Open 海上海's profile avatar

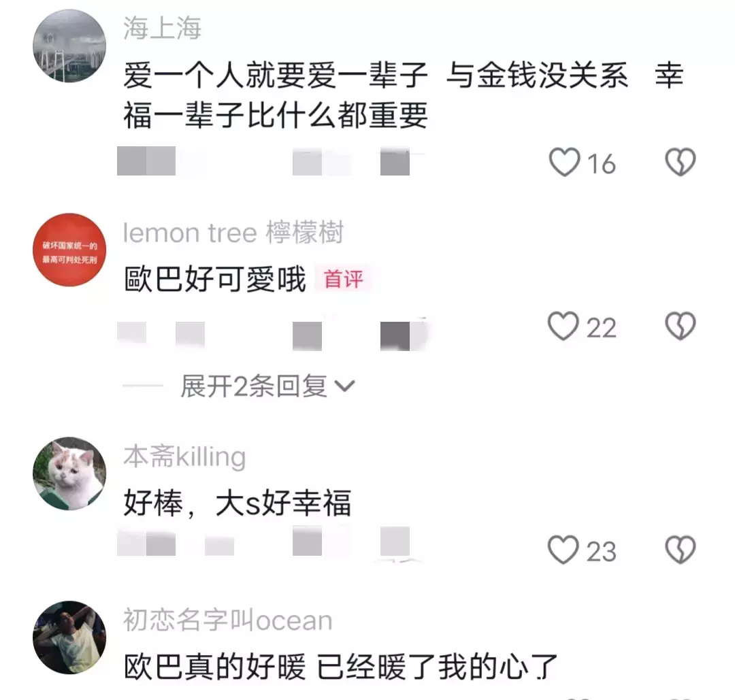(69, 46)
